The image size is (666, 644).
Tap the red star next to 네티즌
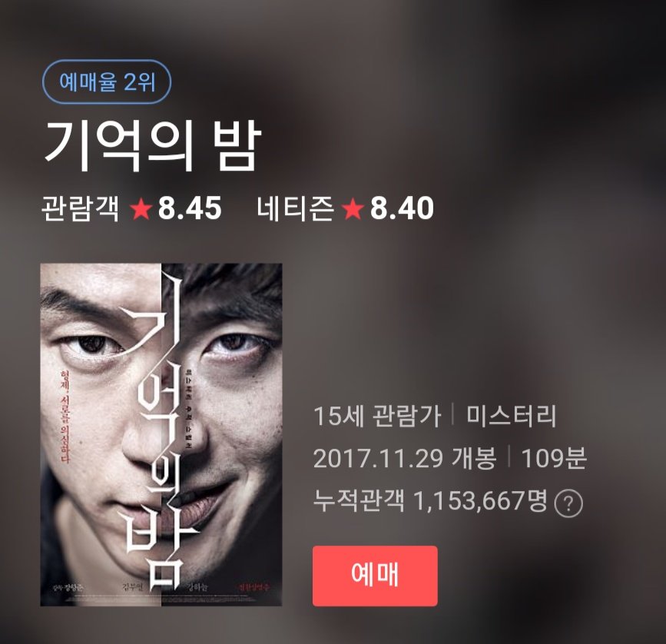point(353,210)
